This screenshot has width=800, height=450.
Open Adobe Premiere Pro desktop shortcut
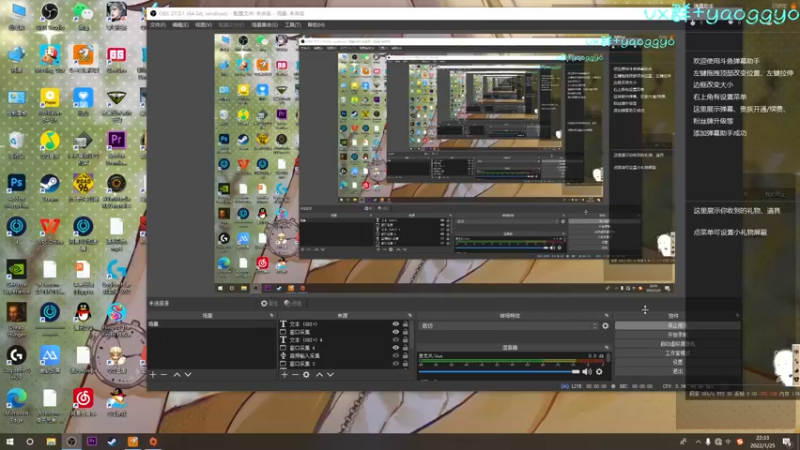(116, 148)
